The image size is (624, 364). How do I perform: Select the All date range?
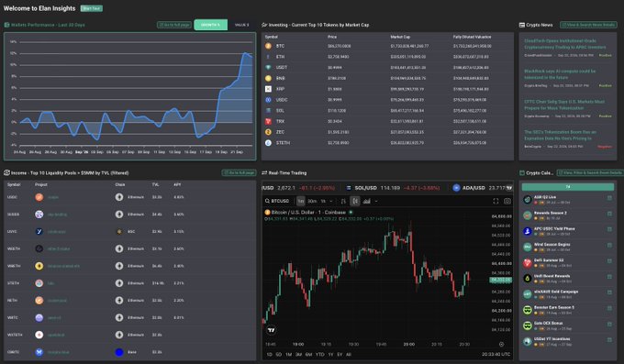pyautogui.click(x=349, y=354)
